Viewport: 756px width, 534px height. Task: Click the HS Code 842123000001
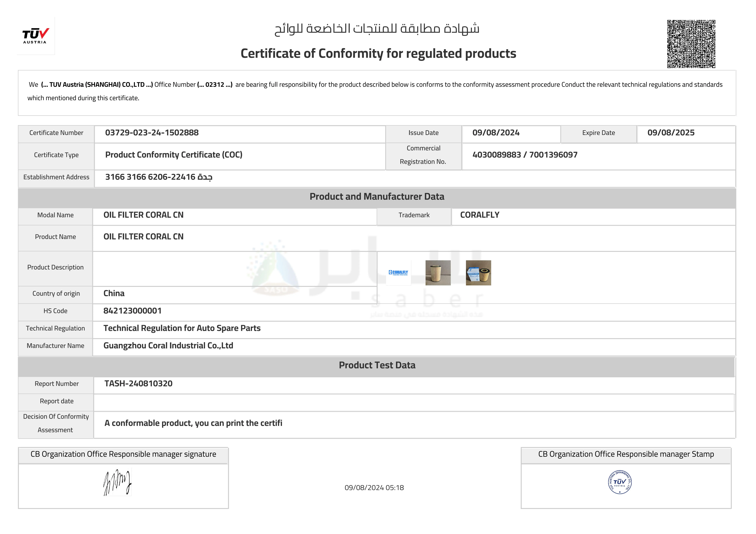tap(132, 311)
